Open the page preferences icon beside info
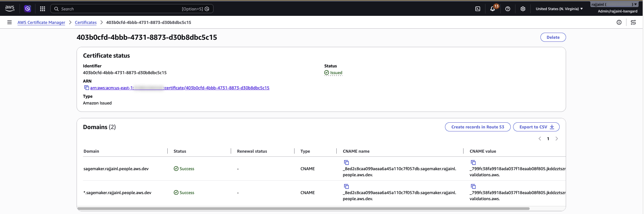Image resolution: width=644 pixels, height=214 pixels. 633,22
